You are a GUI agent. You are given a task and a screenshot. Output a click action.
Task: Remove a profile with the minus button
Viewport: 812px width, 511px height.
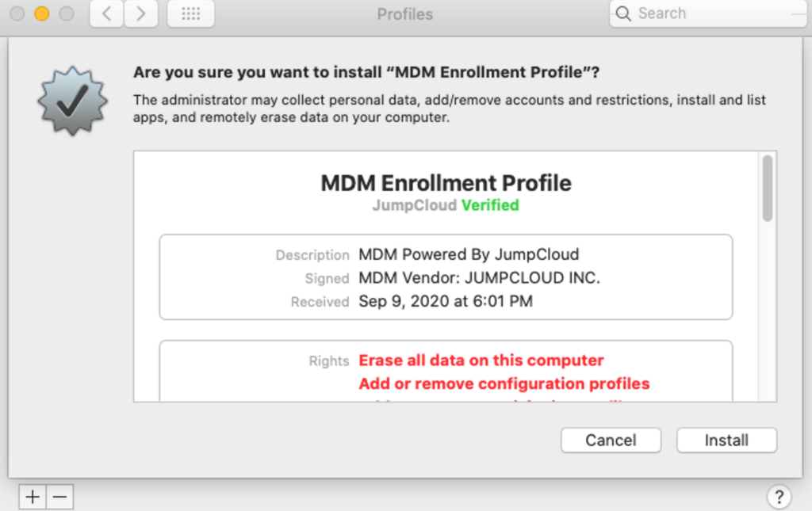pos(60,497)
